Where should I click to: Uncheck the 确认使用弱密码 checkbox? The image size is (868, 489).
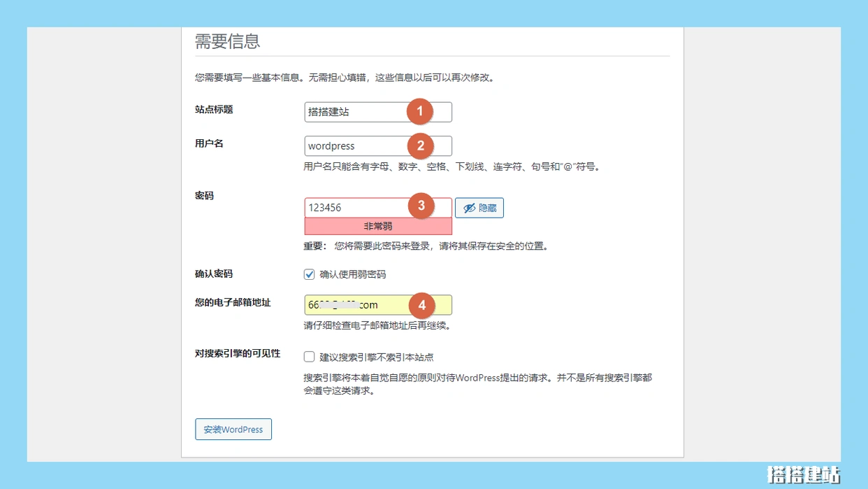(310, 274)
